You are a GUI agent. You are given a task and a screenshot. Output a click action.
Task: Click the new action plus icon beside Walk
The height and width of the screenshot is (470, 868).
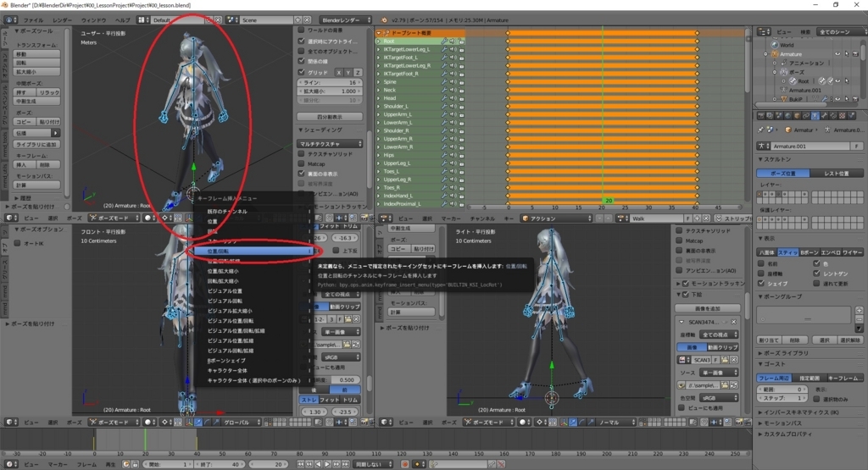tap(698, 218)
